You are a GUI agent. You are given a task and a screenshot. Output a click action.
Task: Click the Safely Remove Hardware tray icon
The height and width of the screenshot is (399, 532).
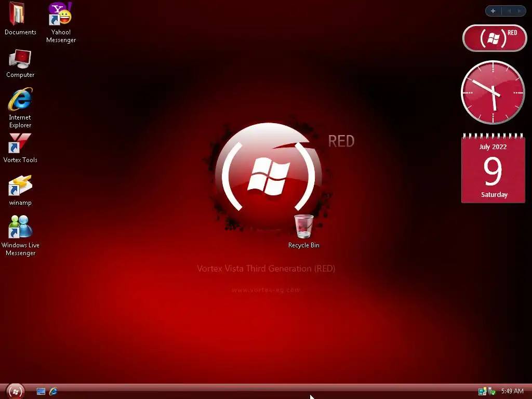[x=491, y=391]
